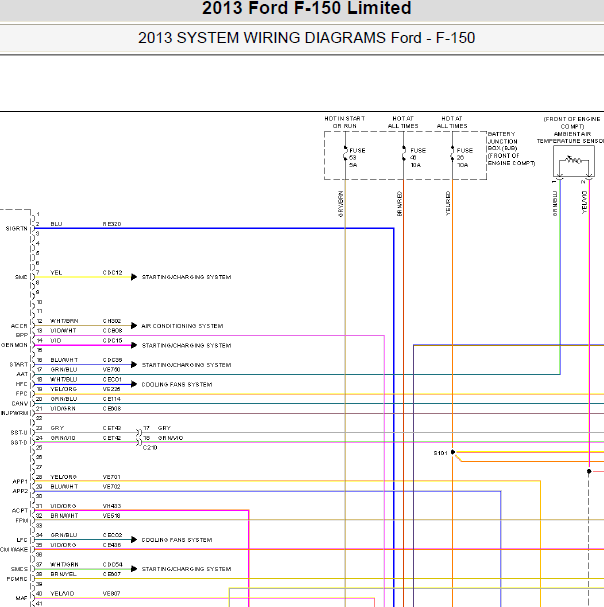Viewport: 604px width, 607px height.
Task: Click COOLING FANS SYSTEM reference on the HFC wire
Action: tap(177, 384)
